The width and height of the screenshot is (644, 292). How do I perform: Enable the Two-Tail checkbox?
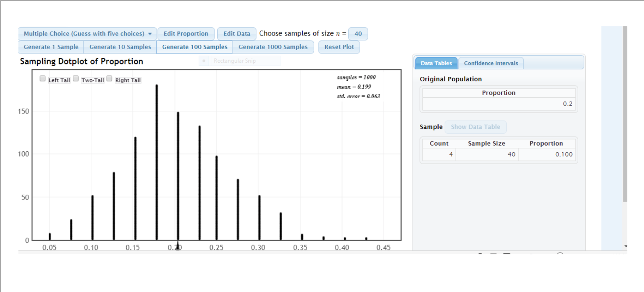75,78
